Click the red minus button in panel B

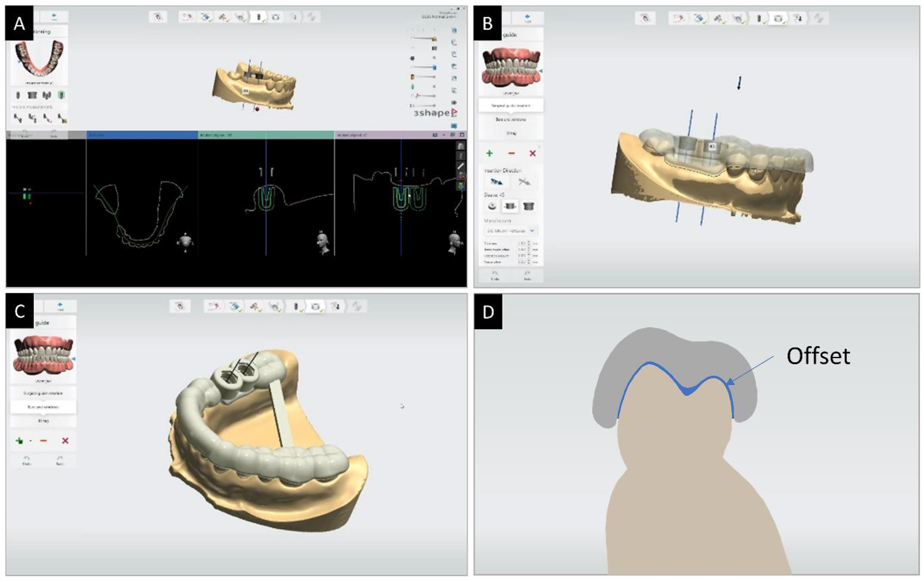[511, 153]
